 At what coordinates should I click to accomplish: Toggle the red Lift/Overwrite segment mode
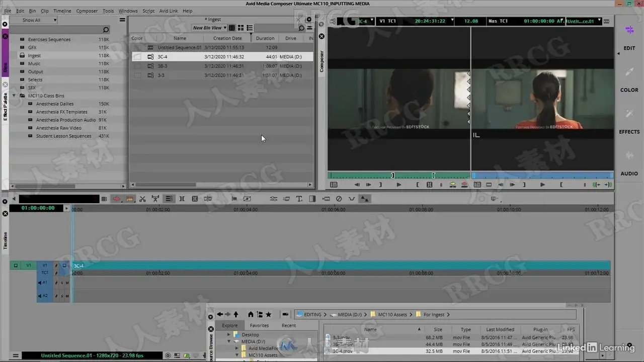click(117, 199)
